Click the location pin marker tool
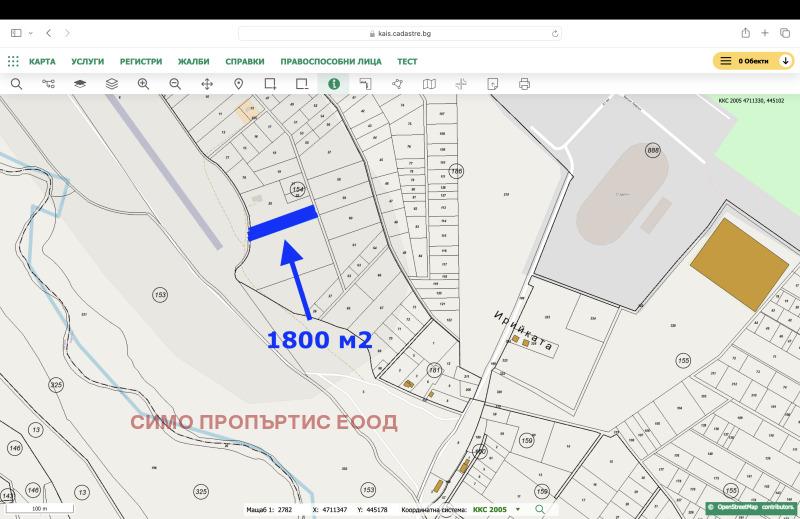The width and height of the screenshot is (800, 519). pyautogui.click(x=238, y=84)
